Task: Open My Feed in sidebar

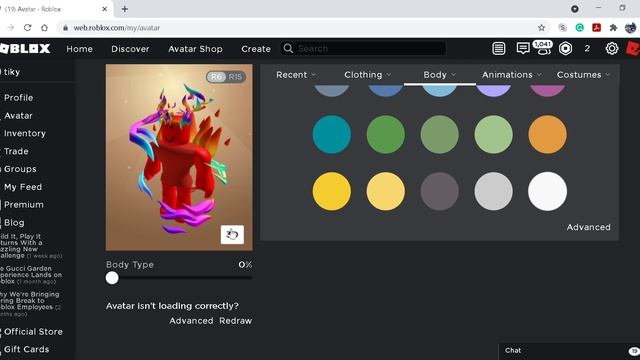Action: coord(23,187)
